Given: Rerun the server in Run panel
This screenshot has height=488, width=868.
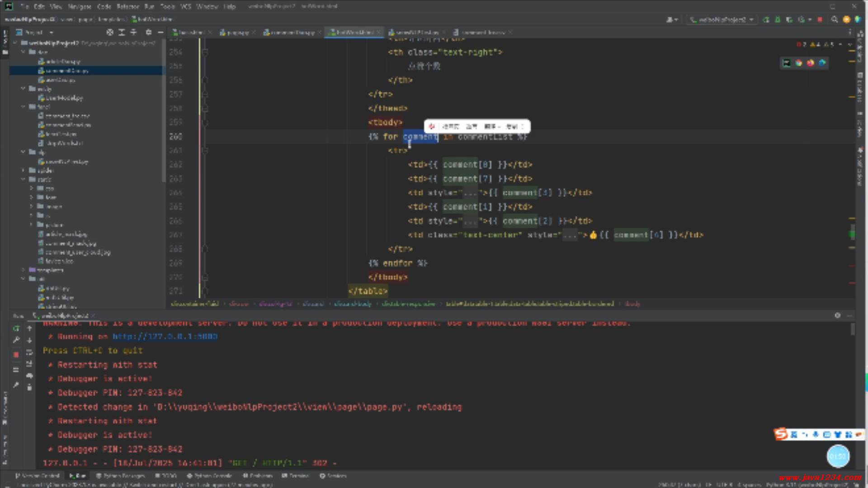Looking at the screenshot, I should click(x=16, y=328).
